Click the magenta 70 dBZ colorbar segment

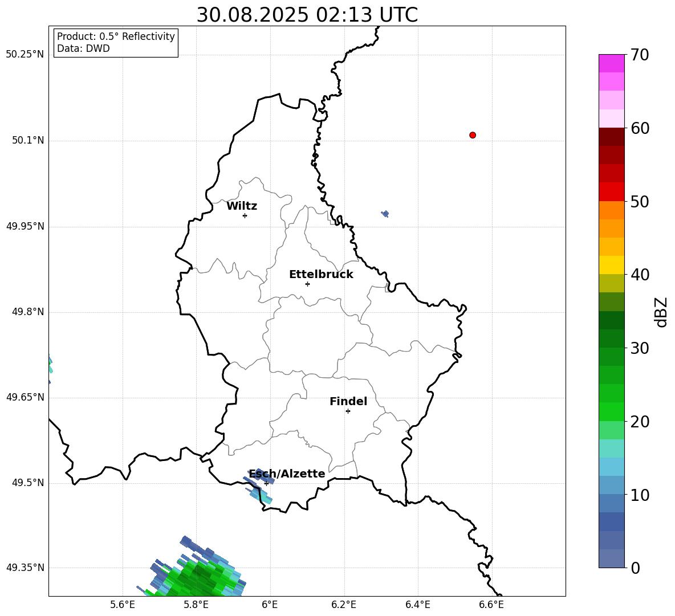point(611,63)
